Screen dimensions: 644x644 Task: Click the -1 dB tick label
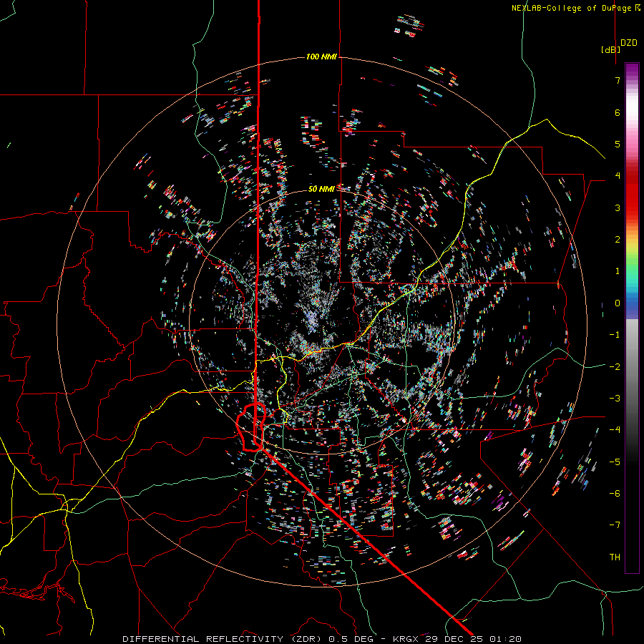pyautogui.click(x=615, y=335)
